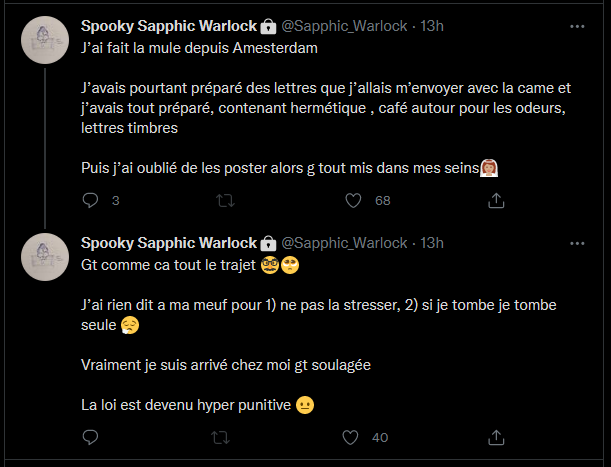Open second tweet's 13h timestamp
611x467 pixels.
point(433,243)
